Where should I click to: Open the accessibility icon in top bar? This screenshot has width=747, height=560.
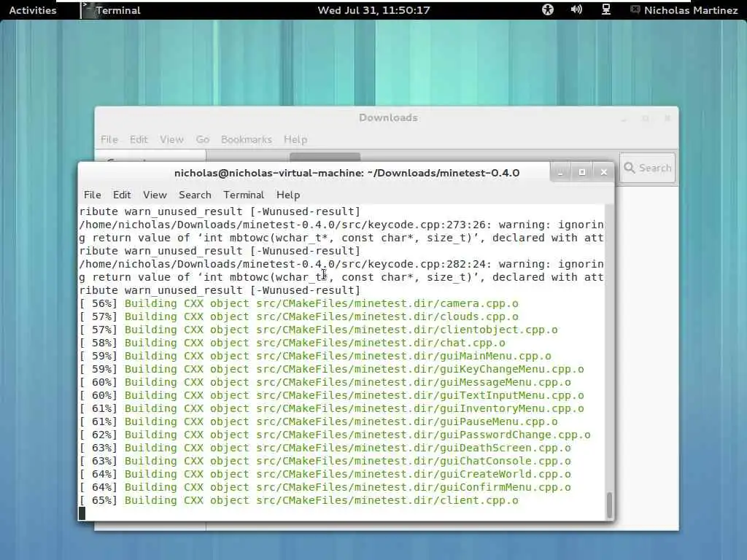548,9
